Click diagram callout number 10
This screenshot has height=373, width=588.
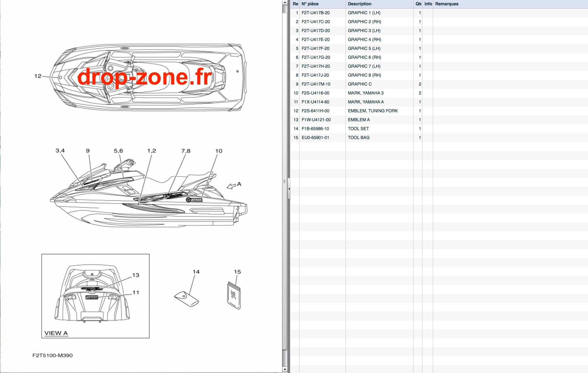pyautogui.click(x=219, y=151)
